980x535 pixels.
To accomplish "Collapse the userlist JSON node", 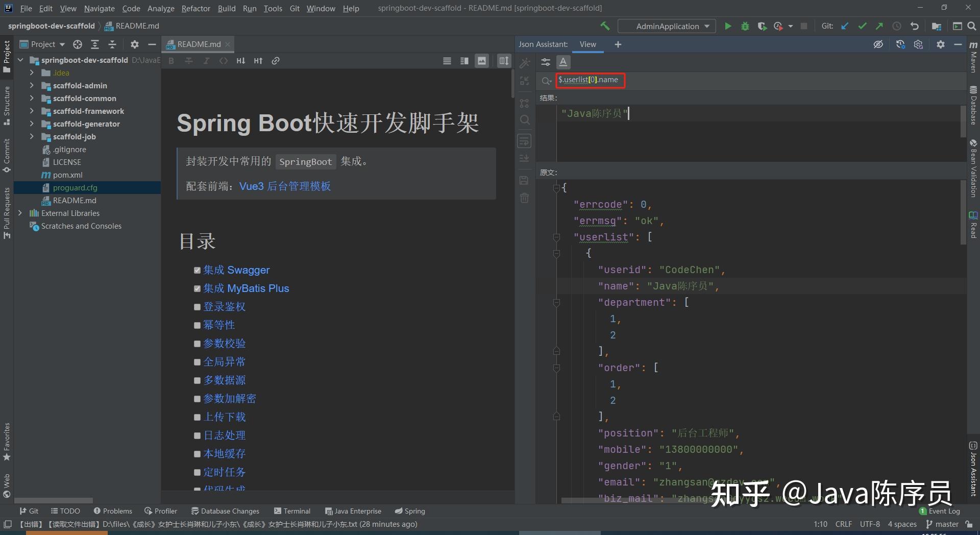I will (x=556, y=237).
